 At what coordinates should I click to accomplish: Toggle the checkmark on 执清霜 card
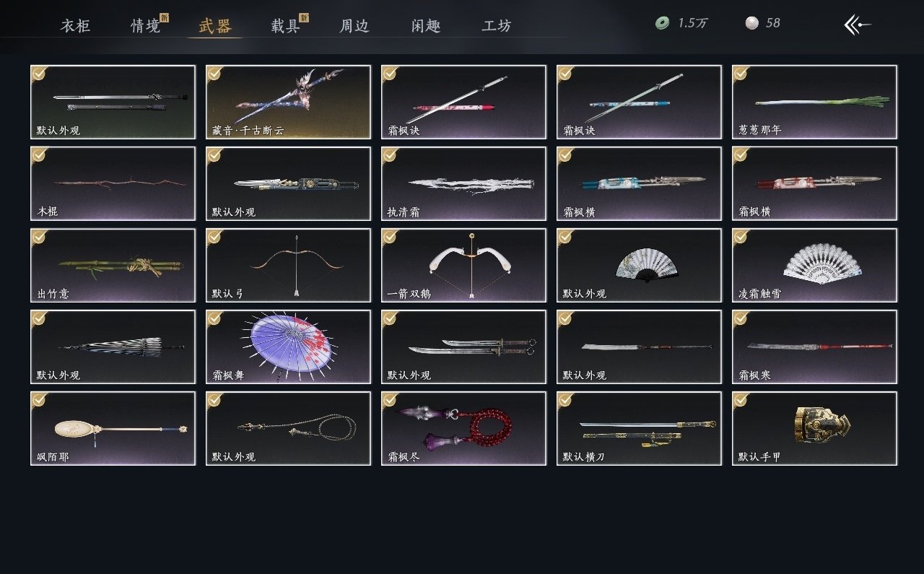click(x=390, y=155)
